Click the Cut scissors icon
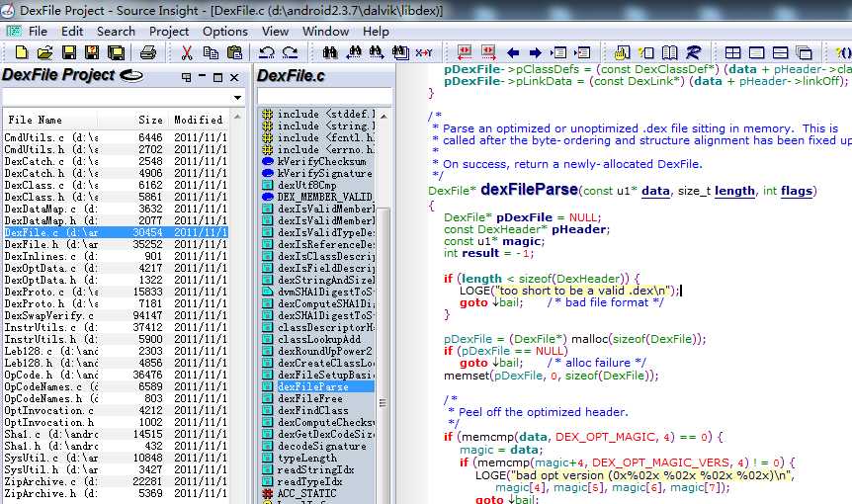Image resolution: width=852 pixels, height=504 pixels. (x=187, y=52)
